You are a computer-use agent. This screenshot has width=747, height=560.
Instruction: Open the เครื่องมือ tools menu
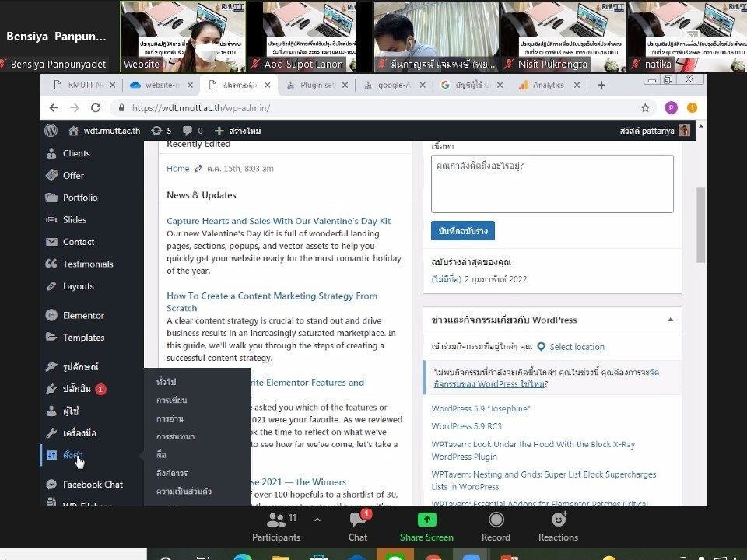tap(79, 433)
